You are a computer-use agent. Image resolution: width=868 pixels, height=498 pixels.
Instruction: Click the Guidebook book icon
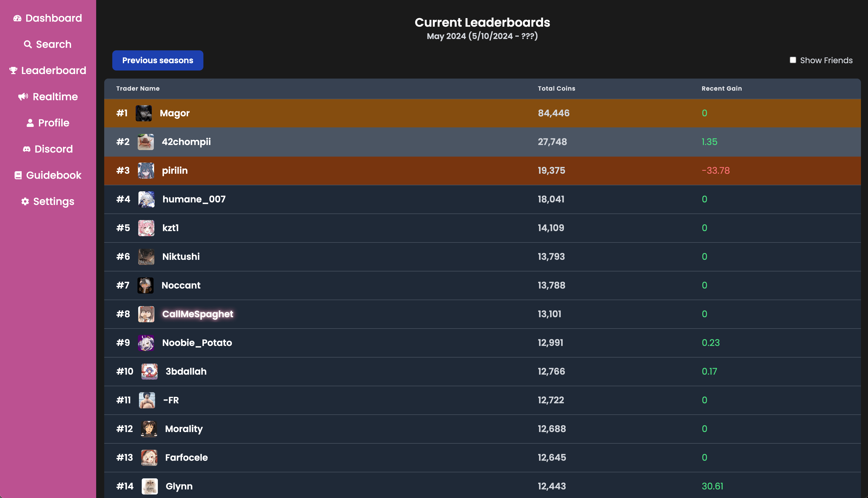click(18, 175)
